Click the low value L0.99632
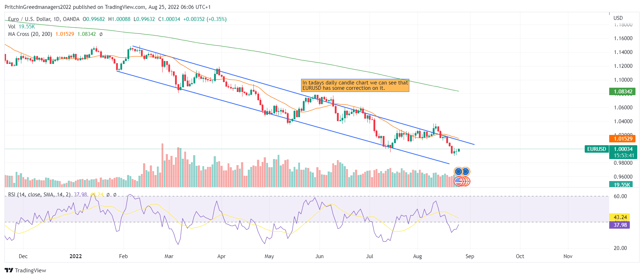 (x=144, y=19)
